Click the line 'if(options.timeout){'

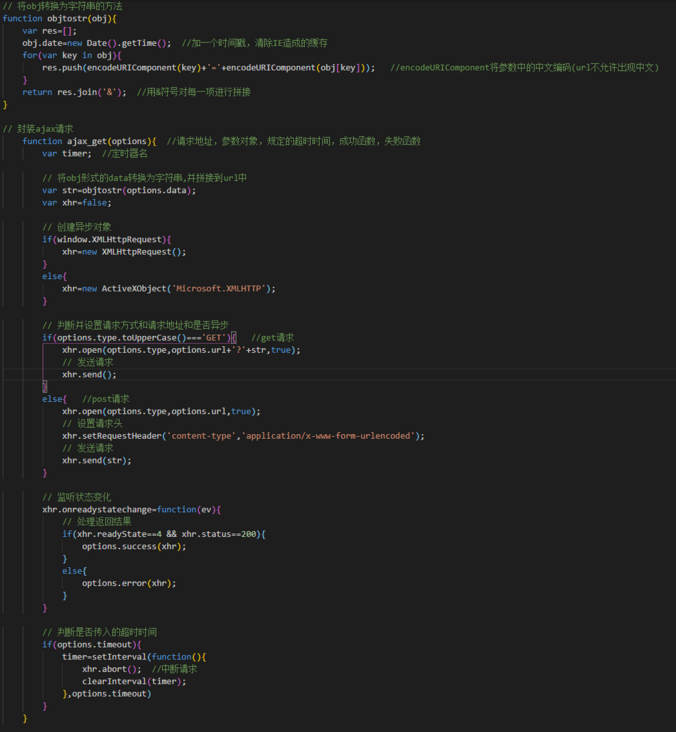92,644
